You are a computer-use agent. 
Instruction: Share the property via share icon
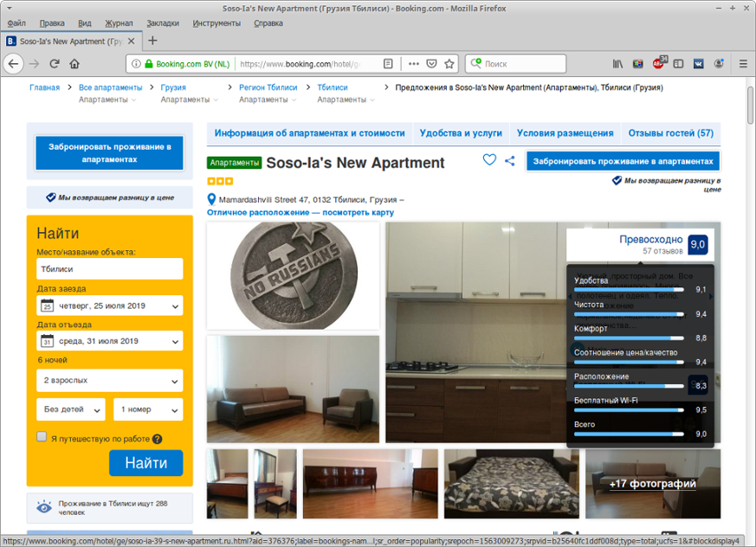pyautogui.click(x=509, y=161)
